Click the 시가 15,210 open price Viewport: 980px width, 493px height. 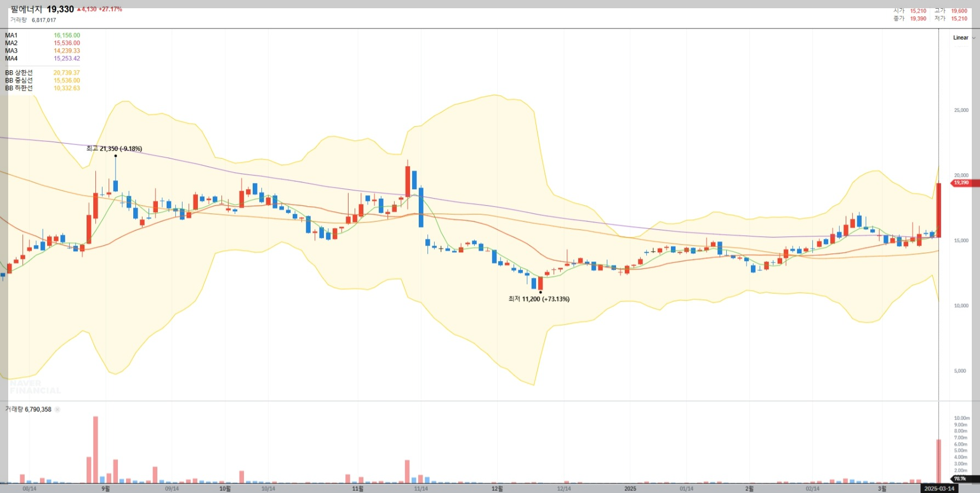point(910,11)
